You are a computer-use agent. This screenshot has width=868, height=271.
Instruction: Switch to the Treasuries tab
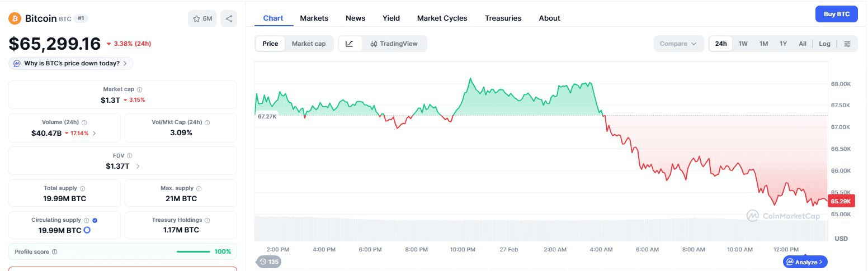(x=503, y=18)
